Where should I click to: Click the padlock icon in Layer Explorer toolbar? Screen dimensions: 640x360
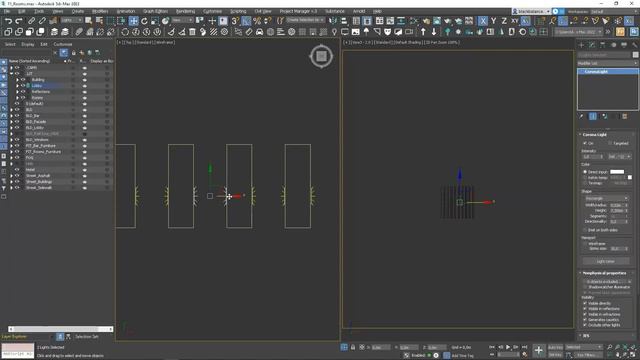tap(73, 53)
